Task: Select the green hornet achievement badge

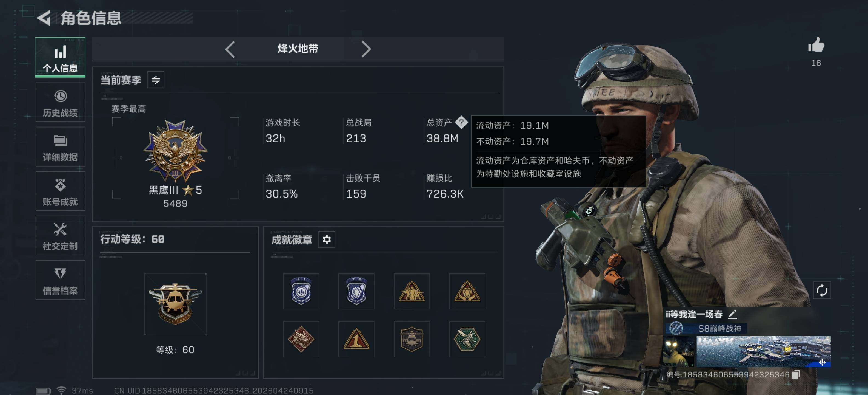Action: coord(467,339)
